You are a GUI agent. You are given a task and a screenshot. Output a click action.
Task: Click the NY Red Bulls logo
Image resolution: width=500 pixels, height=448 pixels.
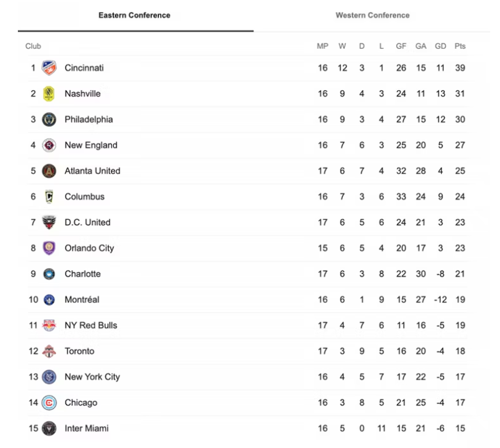point(49,325)
